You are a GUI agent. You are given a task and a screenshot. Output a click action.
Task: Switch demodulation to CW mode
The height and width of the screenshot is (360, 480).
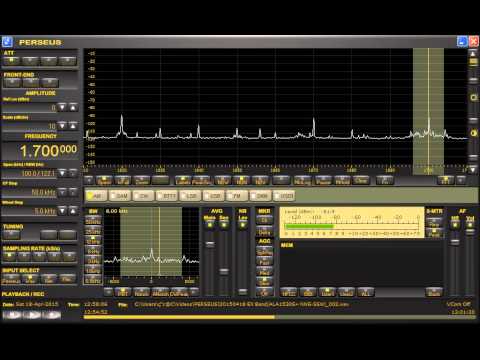click(144, 196)
